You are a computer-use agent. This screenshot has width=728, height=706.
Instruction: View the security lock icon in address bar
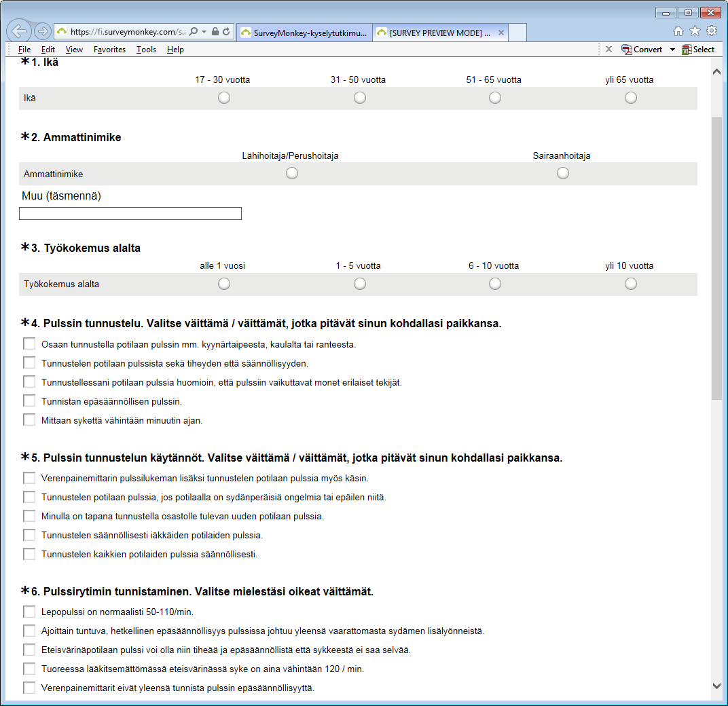[x=215, y=31]
